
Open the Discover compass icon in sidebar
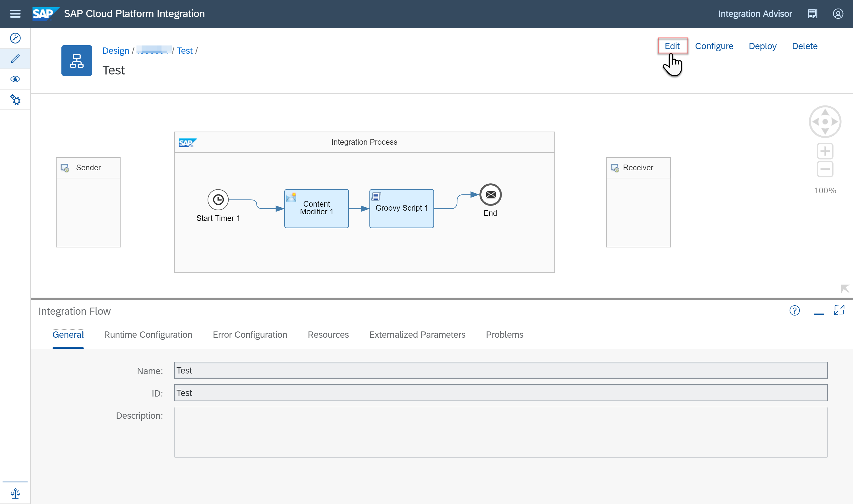click(15, 38)
